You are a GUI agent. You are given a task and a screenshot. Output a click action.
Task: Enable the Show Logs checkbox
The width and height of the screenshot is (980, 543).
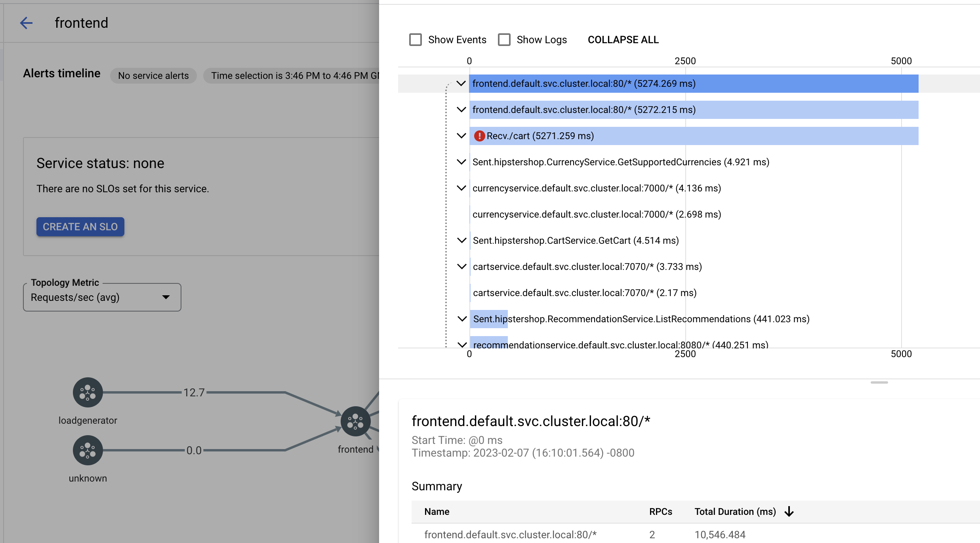[504, 40]
